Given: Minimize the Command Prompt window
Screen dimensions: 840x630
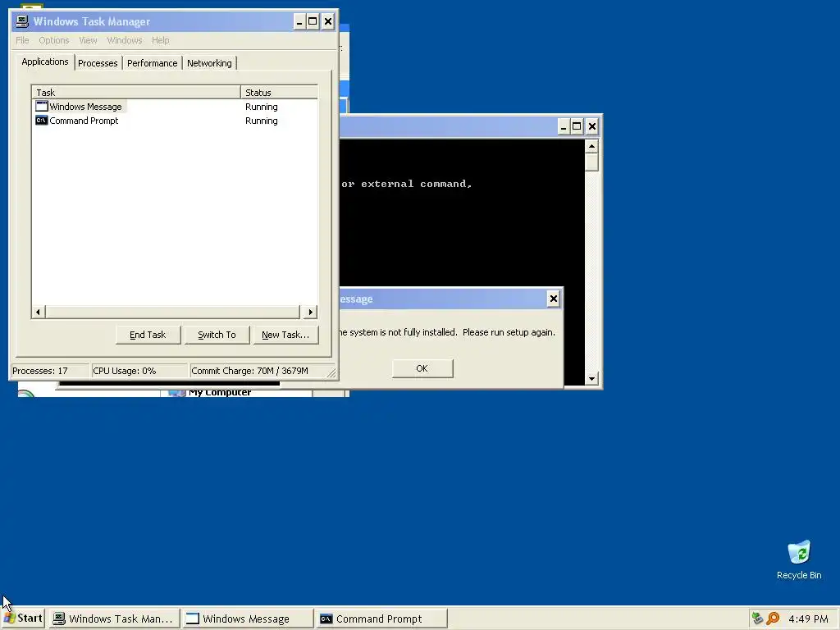Looking at the screenshot, I should [563, 126].
